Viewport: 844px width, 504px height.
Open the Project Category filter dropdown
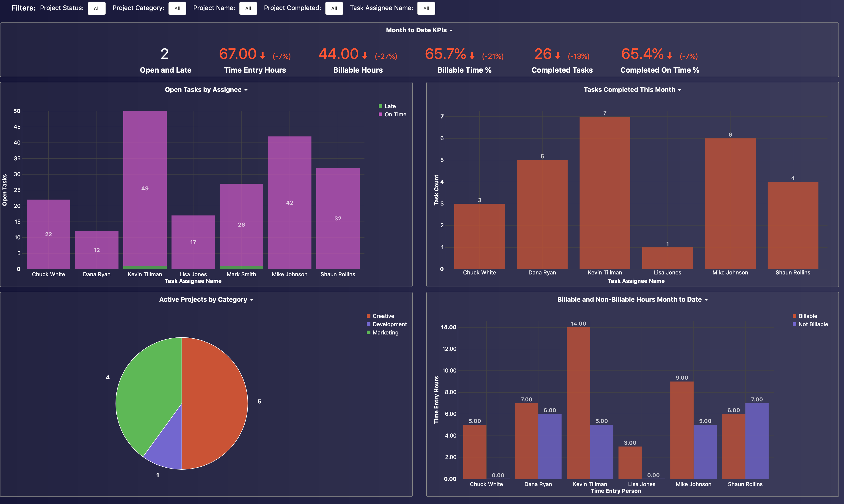pyautogui.click(x=177, y=8)
